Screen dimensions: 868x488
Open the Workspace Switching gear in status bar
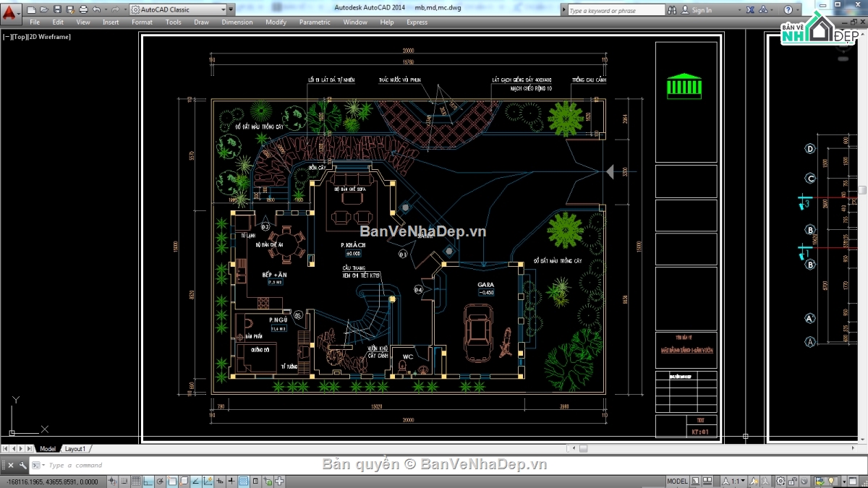click(x=780, y=481)
